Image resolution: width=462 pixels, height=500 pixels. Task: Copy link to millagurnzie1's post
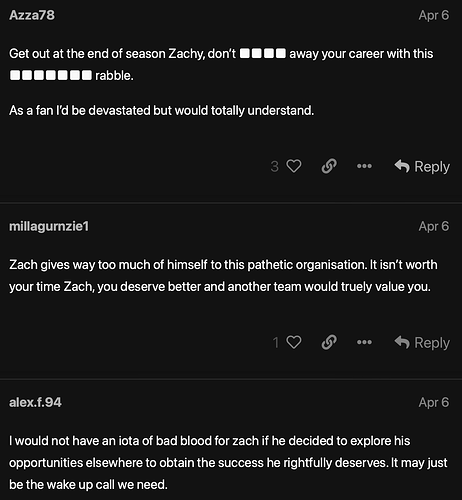tap(329, 342)
